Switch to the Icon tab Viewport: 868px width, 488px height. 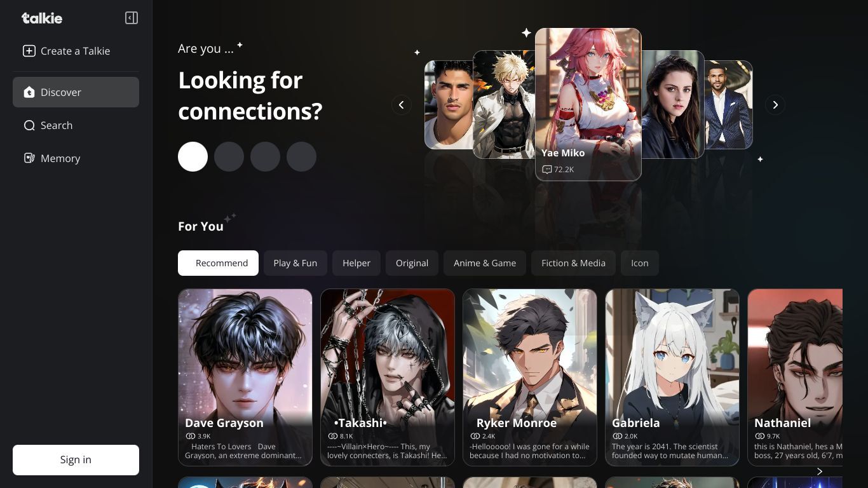pos(639,263)
